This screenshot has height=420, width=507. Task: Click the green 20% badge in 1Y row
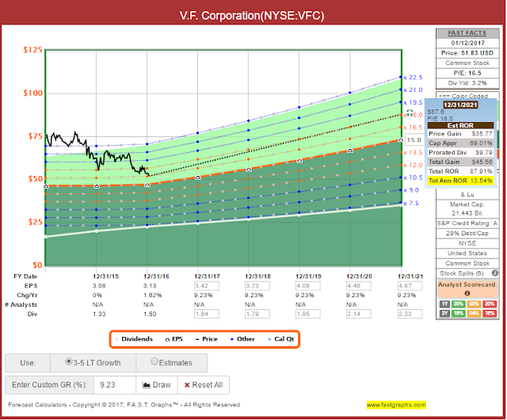(458, 304)
